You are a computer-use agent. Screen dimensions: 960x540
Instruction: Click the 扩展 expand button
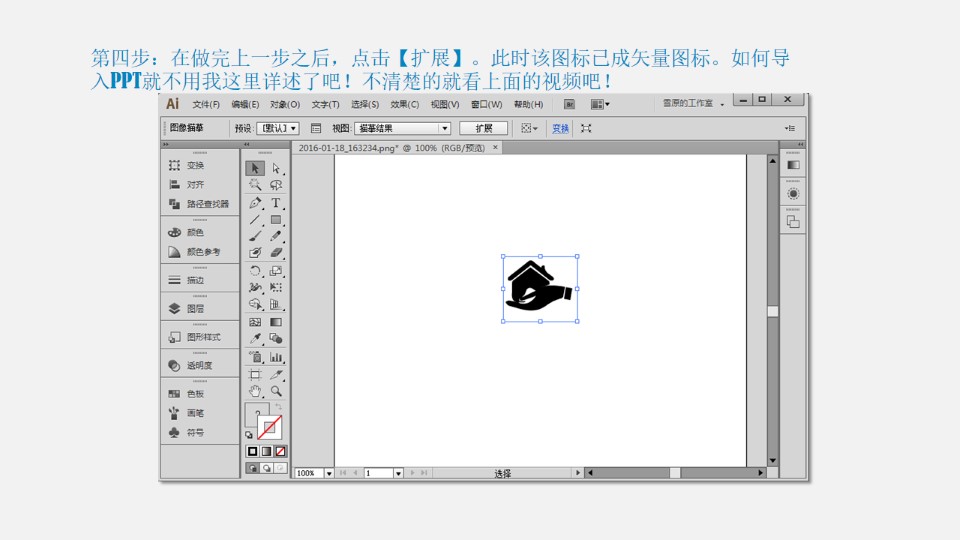pyautogui.click(x=484, y=128)
